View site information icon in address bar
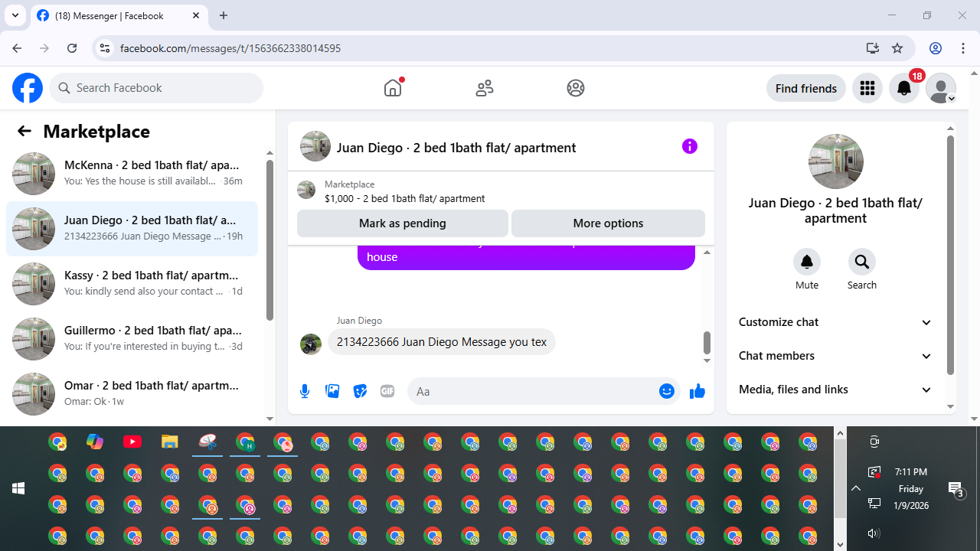Viewport: 980px width, 551px height. [x=105, y=48]
